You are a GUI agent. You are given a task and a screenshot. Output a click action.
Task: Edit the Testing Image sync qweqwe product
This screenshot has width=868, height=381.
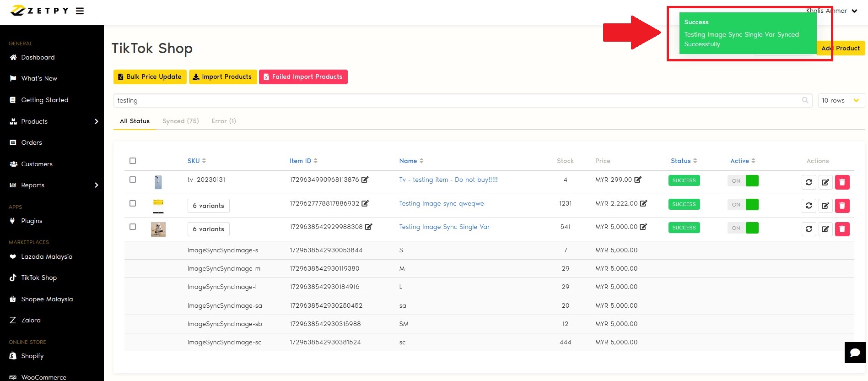pos(825,206)
